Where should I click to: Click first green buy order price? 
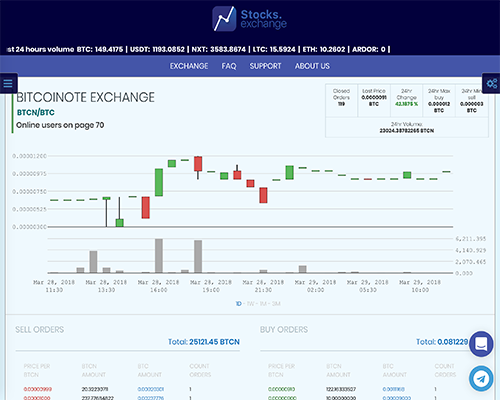coord(282,389)
